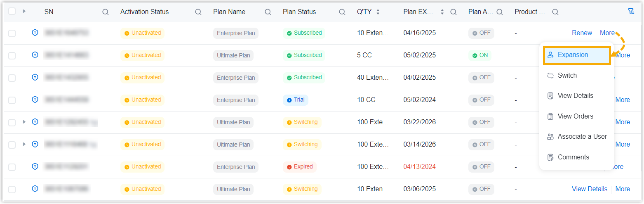This screenshot has width=644, height=204.
Task: Click the search icon in SN column
Action: point(106,12)
